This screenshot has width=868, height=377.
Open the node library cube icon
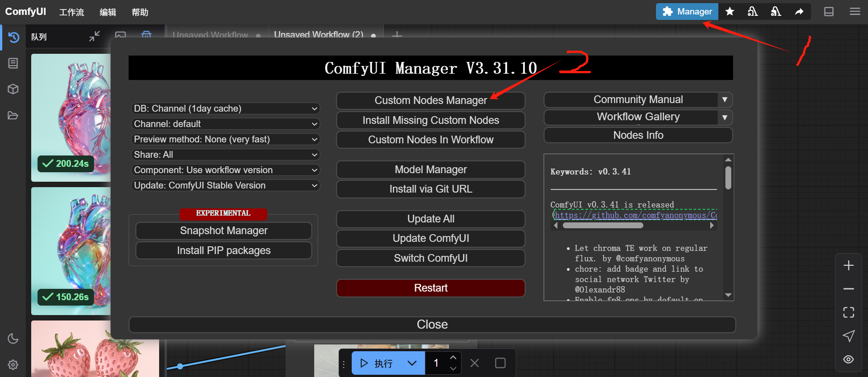coord(13,89)
